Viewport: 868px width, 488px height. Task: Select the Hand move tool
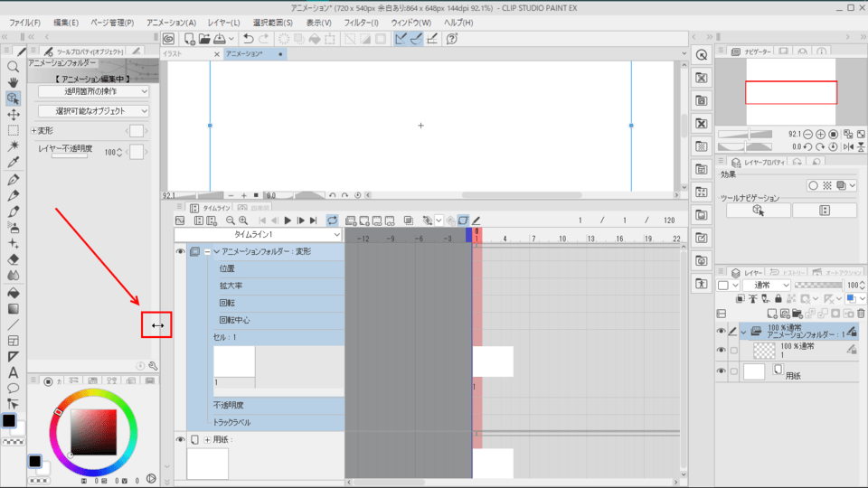pyautogui.click(x=13, y=82)
